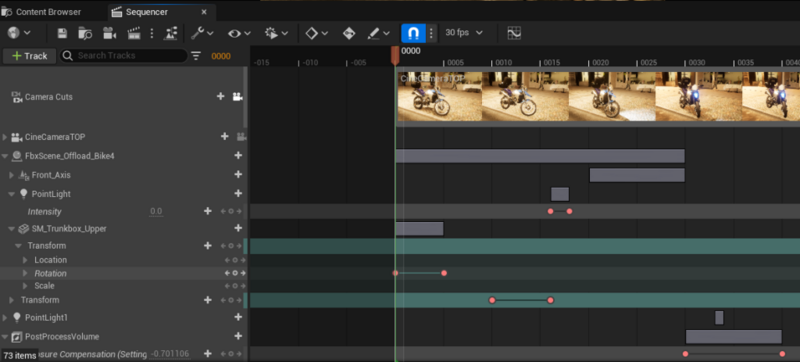The height and width of the screenshot is (362, 800).
Task: Add a key on Intensity track
Action: [208, 211]
